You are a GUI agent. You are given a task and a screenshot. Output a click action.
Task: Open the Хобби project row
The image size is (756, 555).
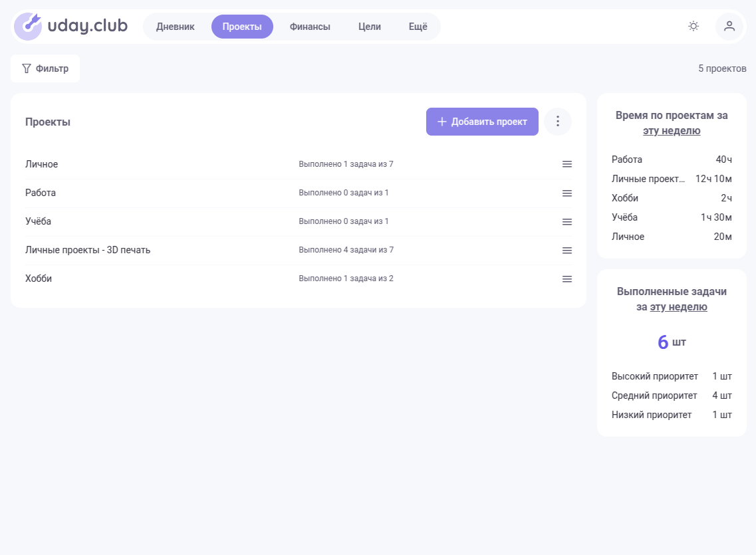point(39,278)
